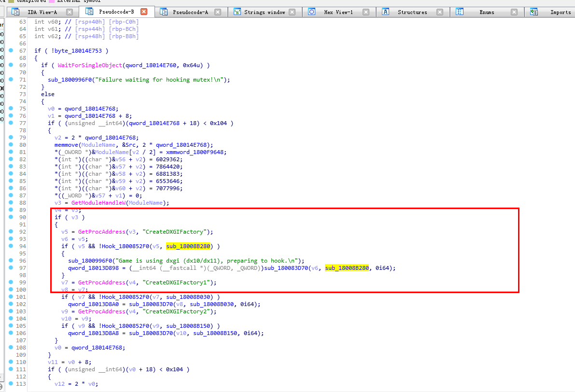This screenshot has height=392, width=575.
Task: Click the value 7077996
Action: click(x=168, y=188)
